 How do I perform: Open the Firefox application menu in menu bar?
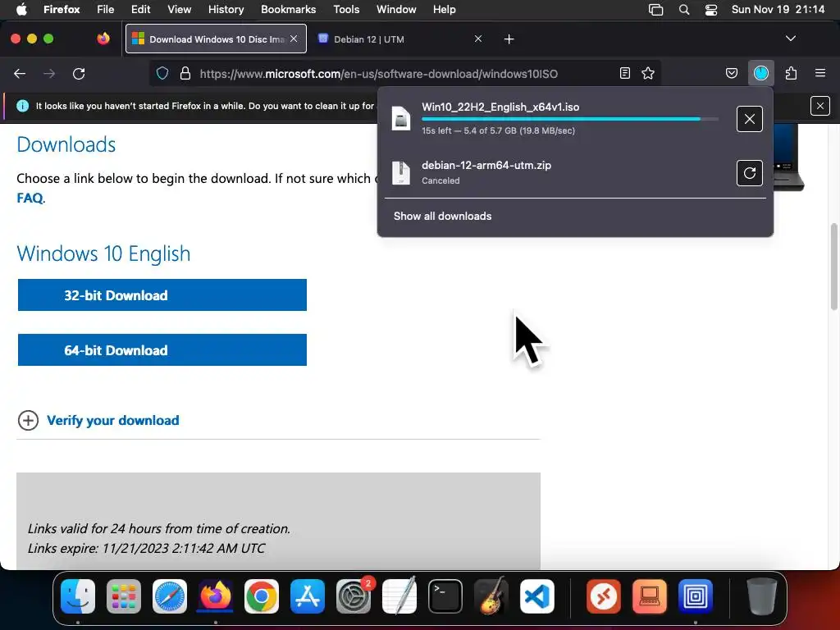pyautogui.click(x=62, y=10)
